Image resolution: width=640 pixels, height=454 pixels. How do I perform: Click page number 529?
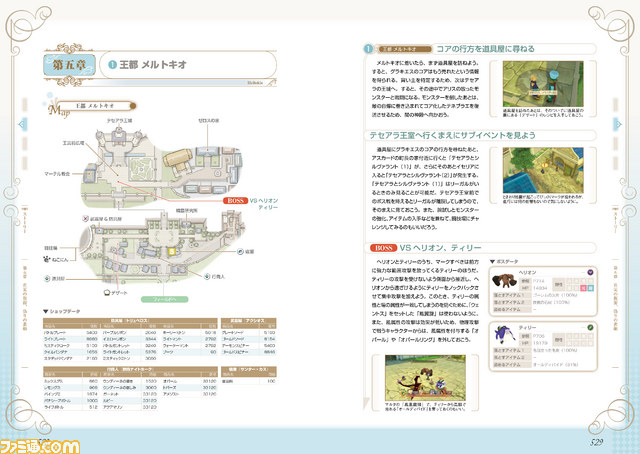(x=596, y=442)
